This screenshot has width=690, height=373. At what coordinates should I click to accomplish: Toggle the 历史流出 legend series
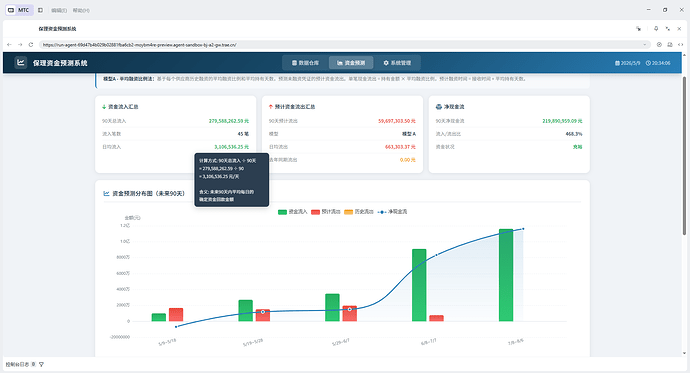(359, 212)
